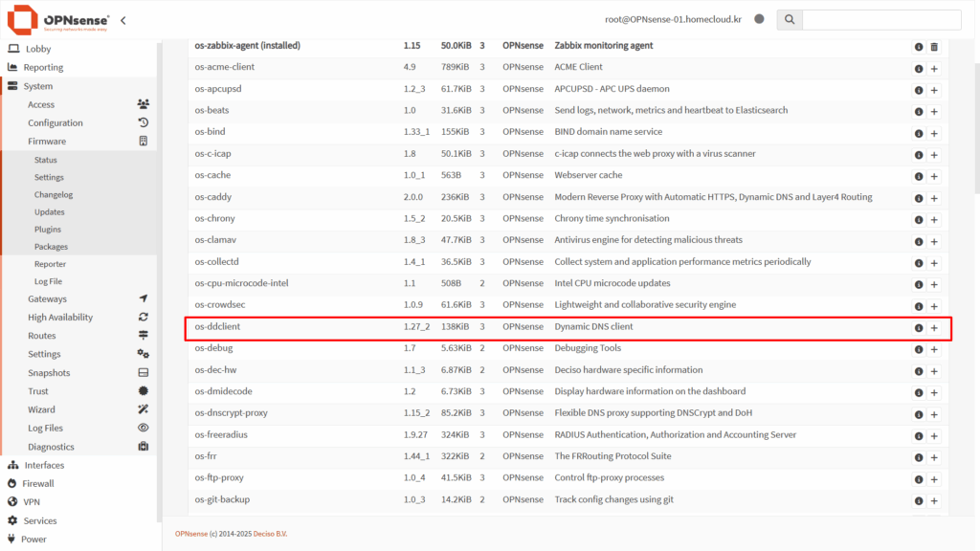The height and width of the screenshot is (551, 980).
Task: Expand the Firewall sidebar section
Action: tap(38, 483)
